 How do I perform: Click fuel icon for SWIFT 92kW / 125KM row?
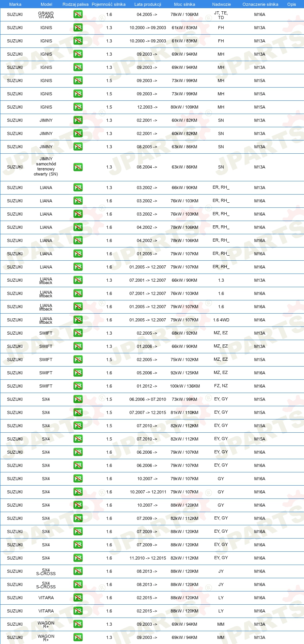(x=78, y=373)
